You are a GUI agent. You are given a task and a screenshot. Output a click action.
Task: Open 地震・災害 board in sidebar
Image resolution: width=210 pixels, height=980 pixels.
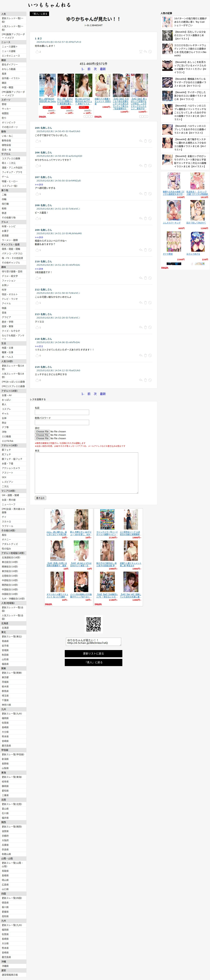pos(13,348)
